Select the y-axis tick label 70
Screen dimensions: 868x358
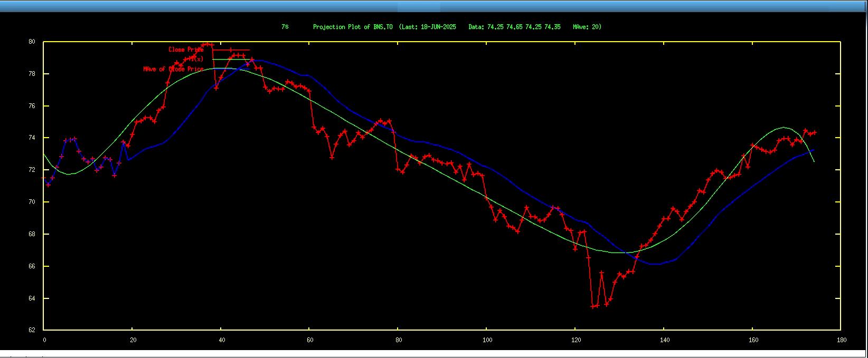(32, 202)
